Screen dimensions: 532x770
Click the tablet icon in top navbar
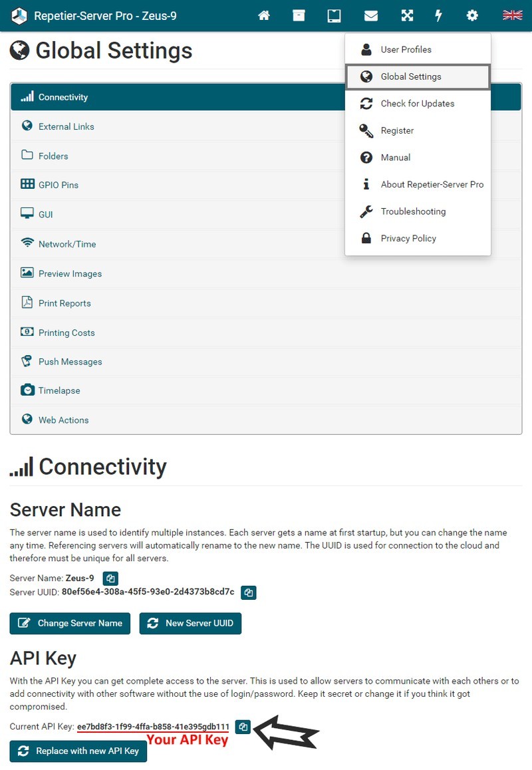coord(334,15)
